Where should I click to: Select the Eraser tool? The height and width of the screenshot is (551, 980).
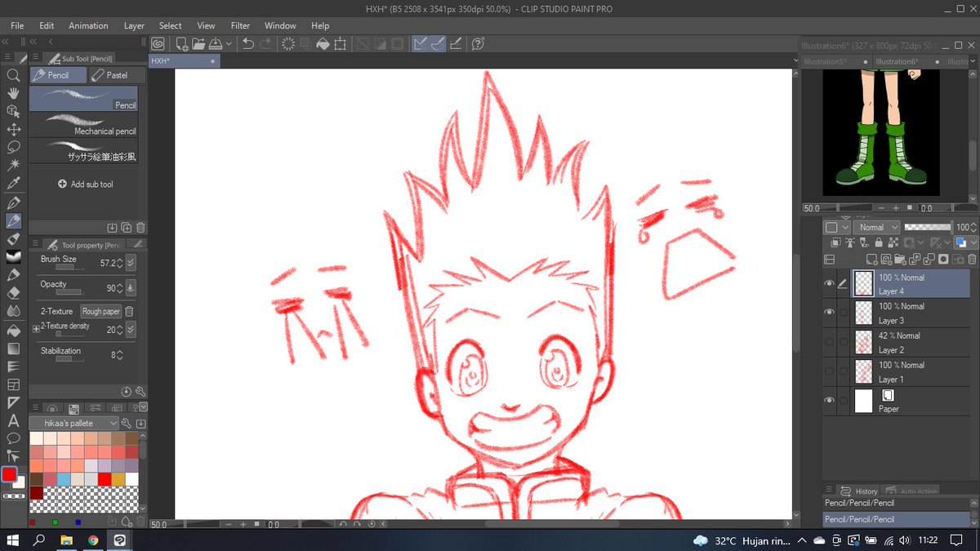coord(13,293)
